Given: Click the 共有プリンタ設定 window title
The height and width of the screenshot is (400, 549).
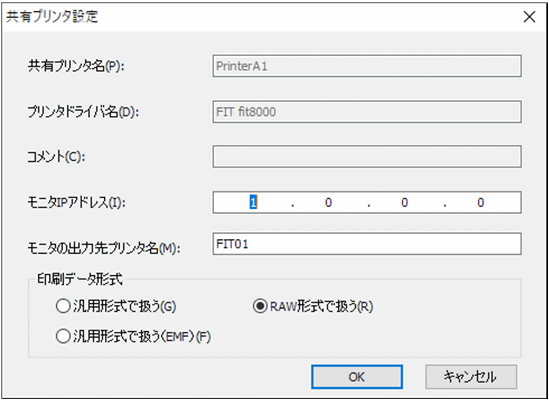Looking at the screenshot, I should [x=52, y=17].
